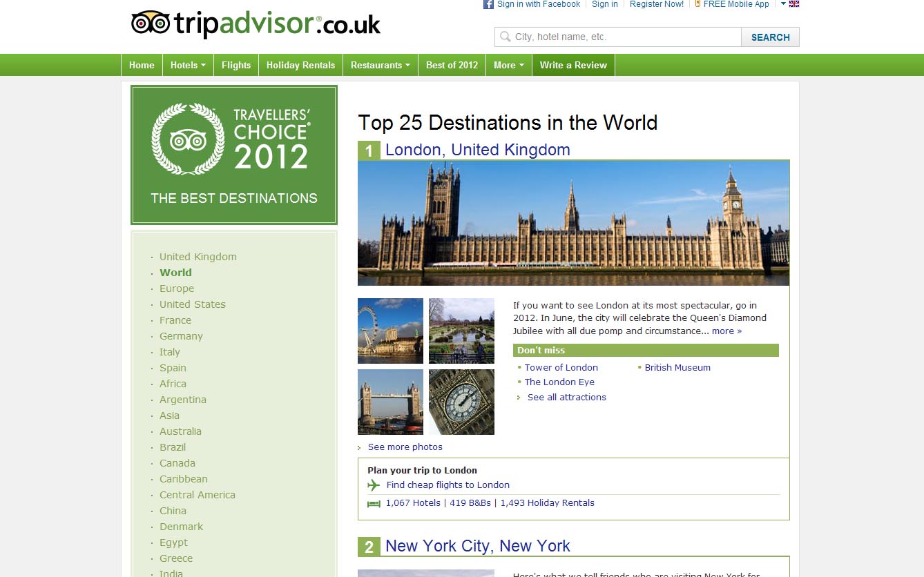Select Europe in the destinations list
The image size is (924, 577).
point(177,288)
